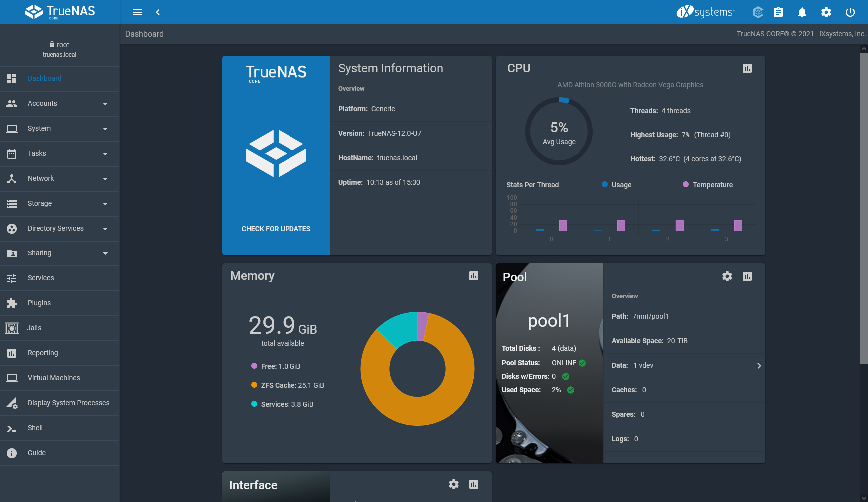Open the Dashboard menu item

(x=60, y=79)
